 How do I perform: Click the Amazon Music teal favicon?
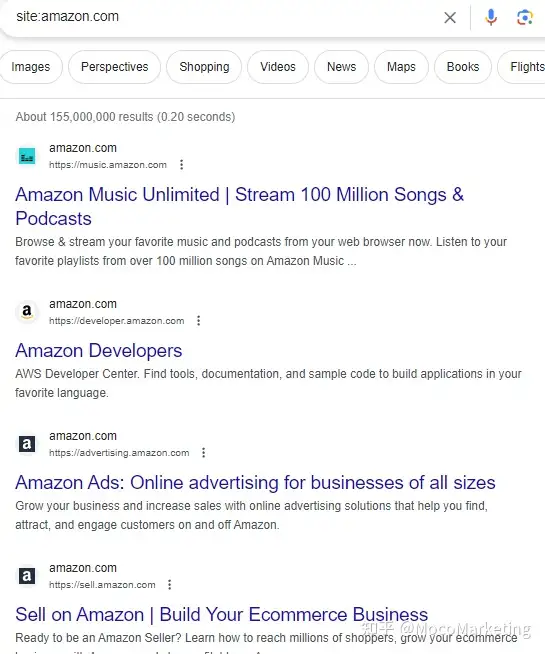click(27, 156)
